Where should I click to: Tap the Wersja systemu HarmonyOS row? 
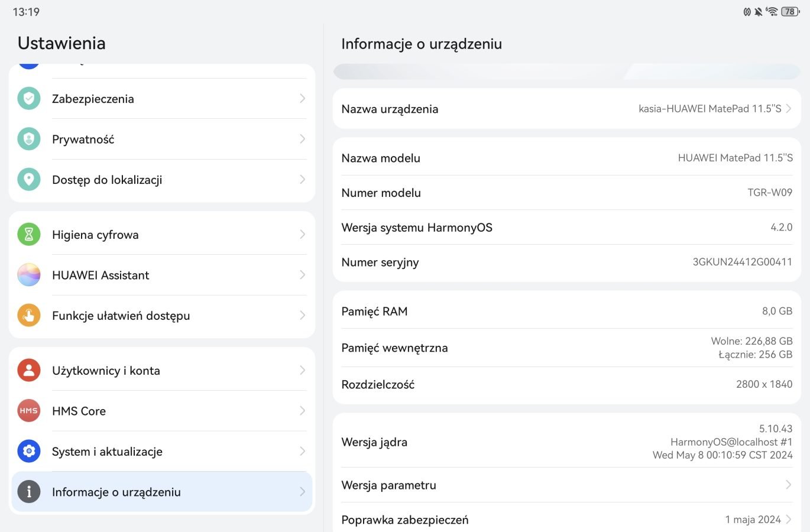click(567, 228)
